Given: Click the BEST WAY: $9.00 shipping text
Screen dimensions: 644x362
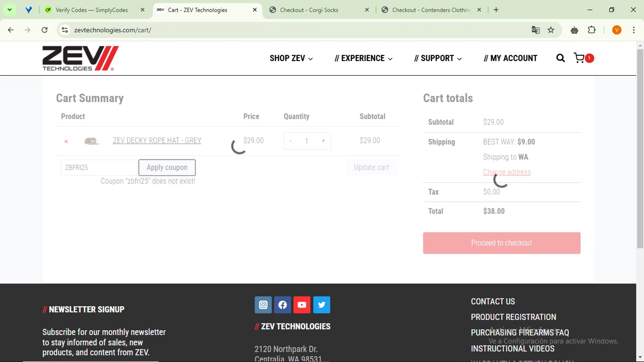Looking at the screenshot, I should point(509,142).
